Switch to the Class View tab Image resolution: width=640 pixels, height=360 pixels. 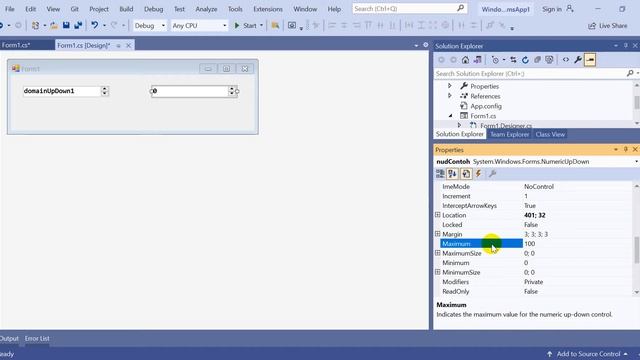(550, 134)
